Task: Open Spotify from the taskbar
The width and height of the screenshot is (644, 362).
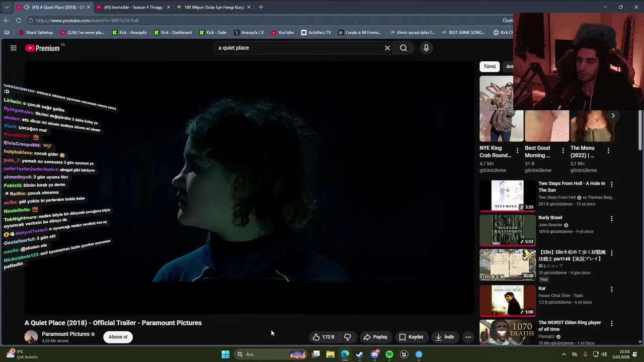Action: [x=389, y=354]
